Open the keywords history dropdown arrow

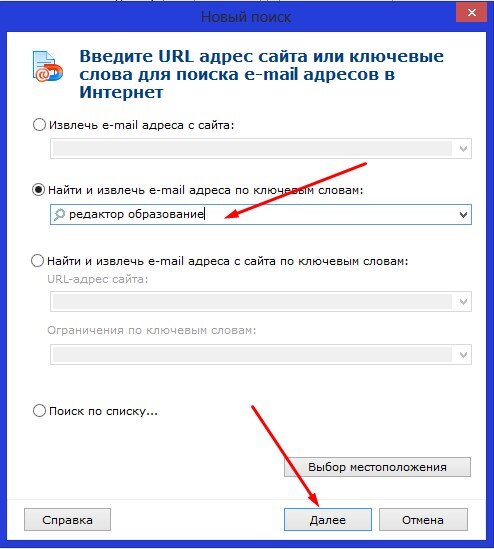[x=463, y=215]
